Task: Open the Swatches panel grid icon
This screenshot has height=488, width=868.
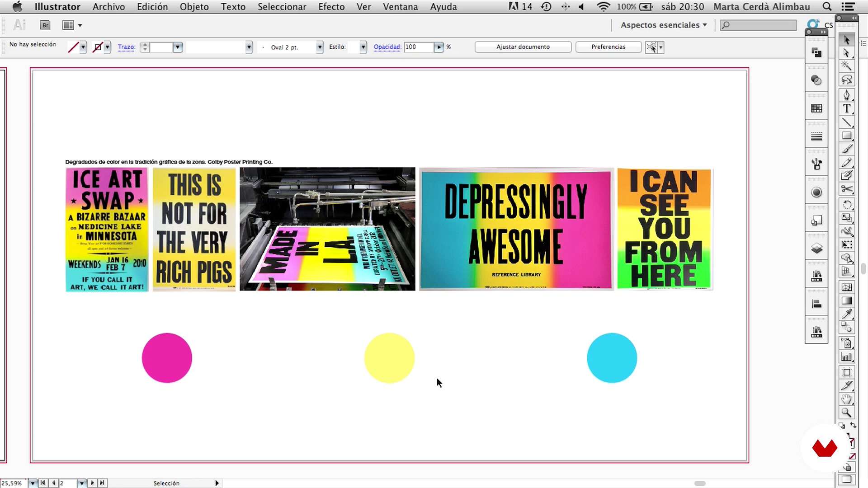Action: tap(816, 108)
